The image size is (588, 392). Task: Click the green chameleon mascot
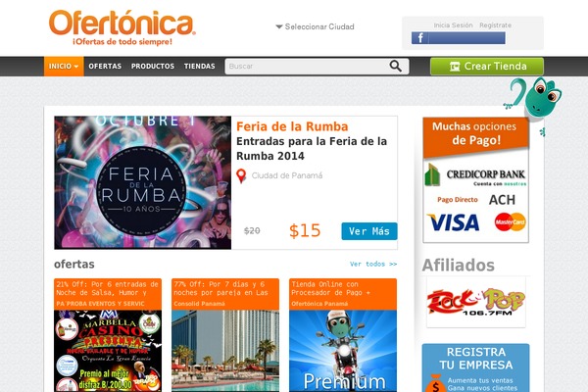tap(534, 98)
